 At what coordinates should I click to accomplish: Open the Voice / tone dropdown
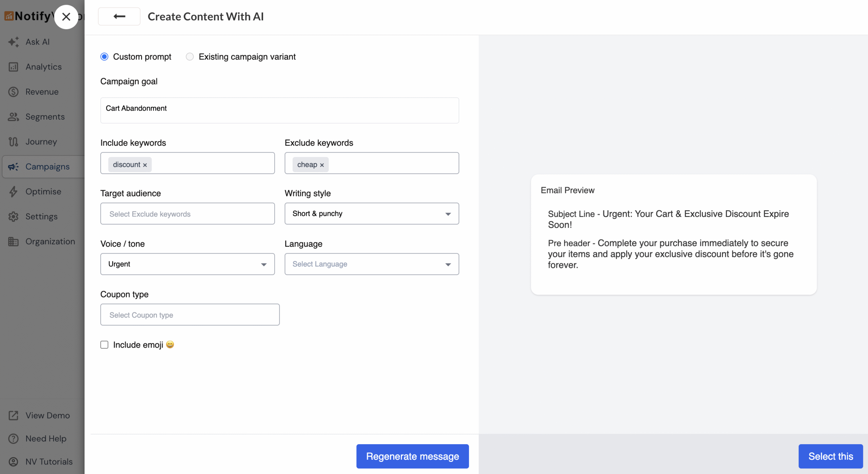(x=187, y=264)
